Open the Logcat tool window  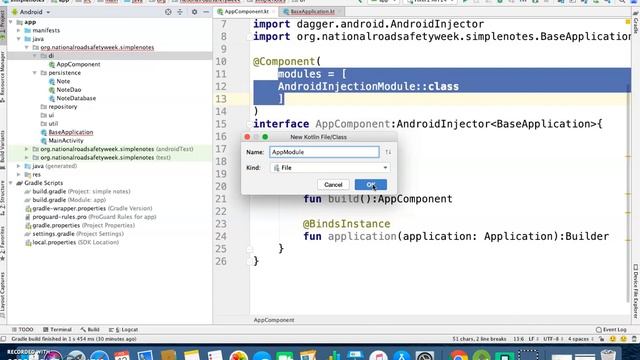point(123,330)
